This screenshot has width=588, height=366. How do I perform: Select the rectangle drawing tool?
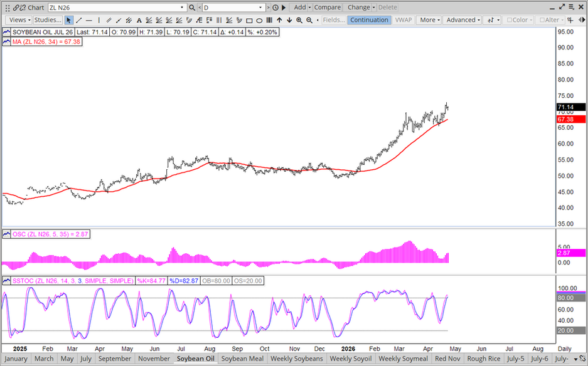point(249,20)
